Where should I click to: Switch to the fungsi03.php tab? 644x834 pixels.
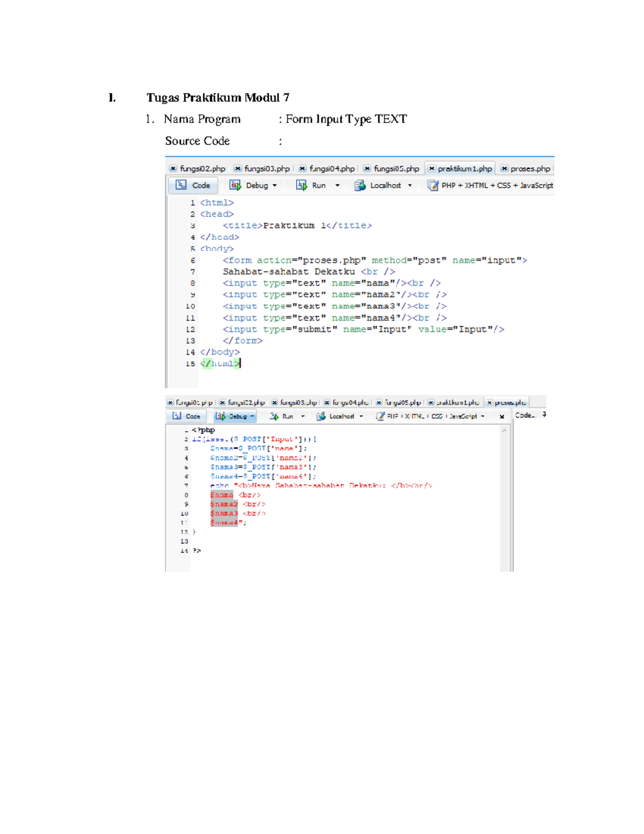[x=267, y=168]
